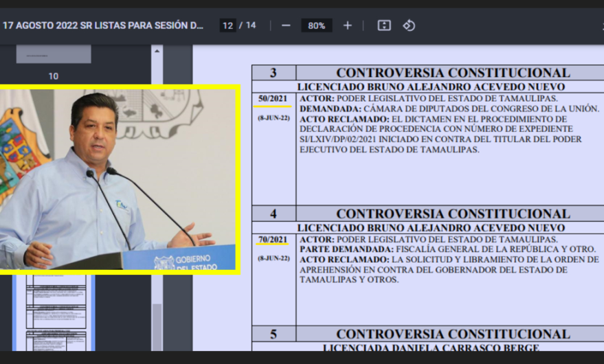Click the case number 70/2021
This screenshot has width=604, height=364.
click(273, 239)
